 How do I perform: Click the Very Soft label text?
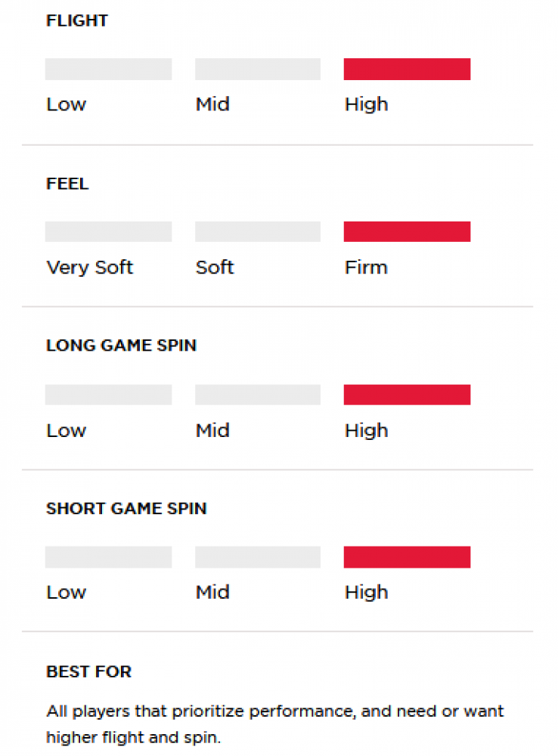90,268
